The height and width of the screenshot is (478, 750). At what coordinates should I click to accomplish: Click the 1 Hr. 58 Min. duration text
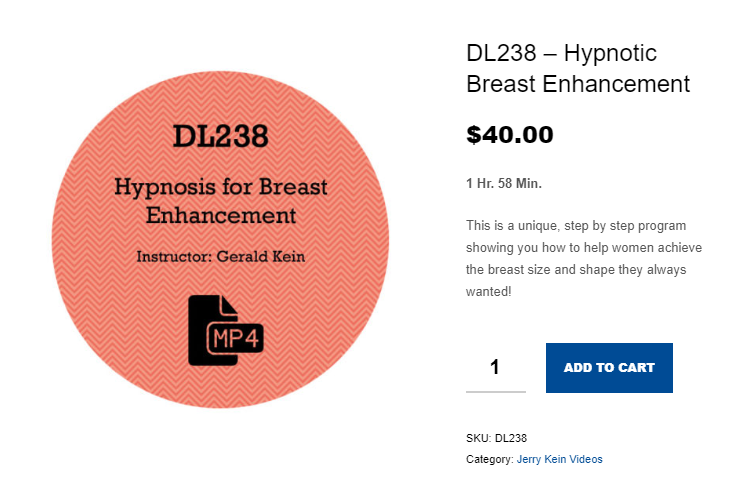coord(504,183)
